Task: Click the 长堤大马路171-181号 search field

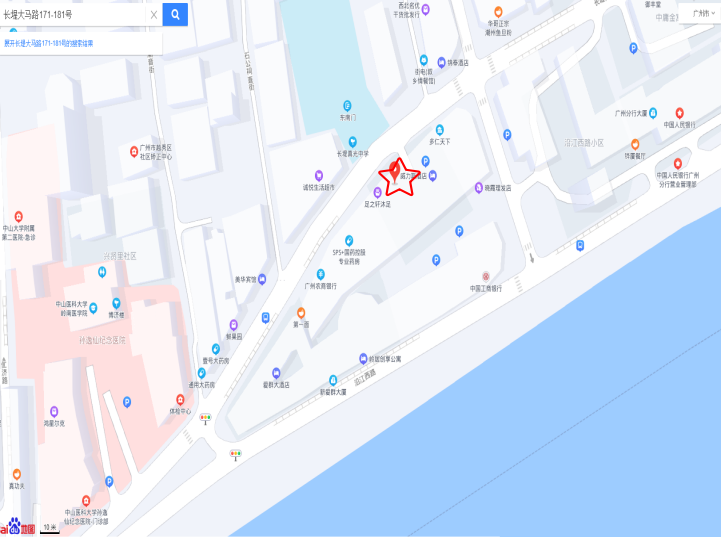Action: coord(74,15)
